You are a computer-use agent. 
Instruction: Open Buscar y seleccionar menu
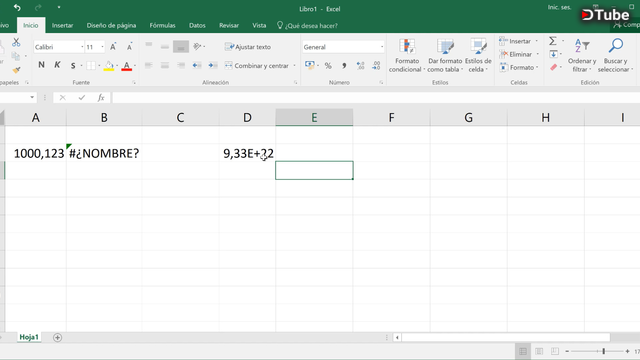click(x=616, y=56)
